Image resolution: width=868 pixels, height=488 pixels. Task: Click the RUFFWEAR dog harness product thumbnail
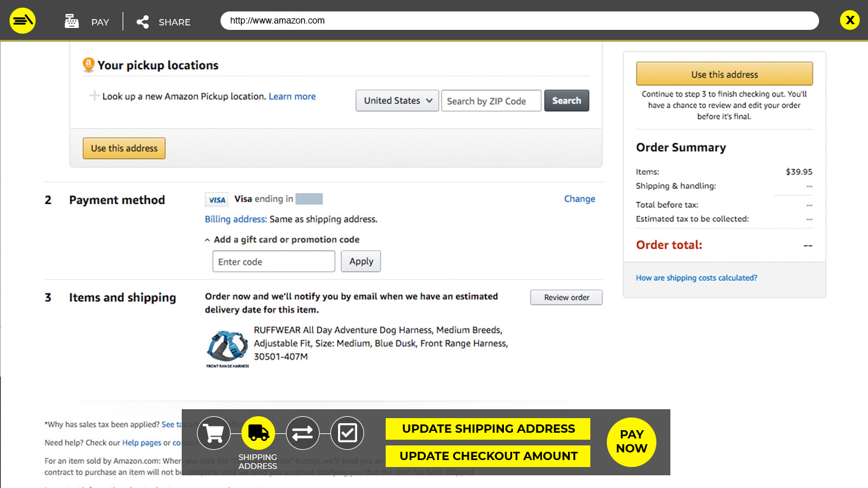pyautogui.click(x=227, y=346)
